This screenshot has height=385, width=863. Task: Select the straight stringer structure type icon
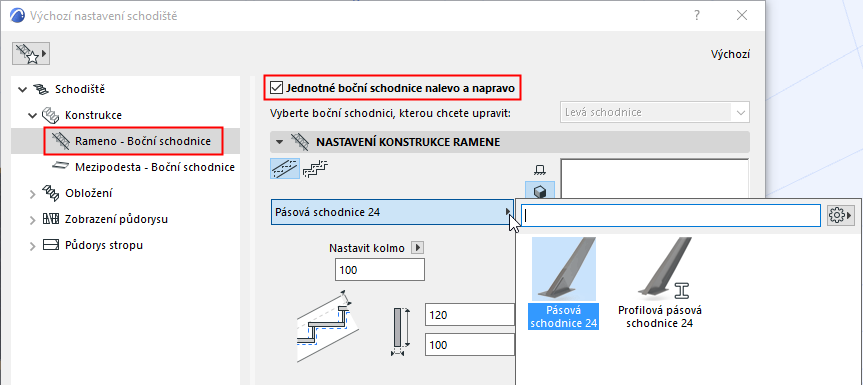click(x=285, y=168)
